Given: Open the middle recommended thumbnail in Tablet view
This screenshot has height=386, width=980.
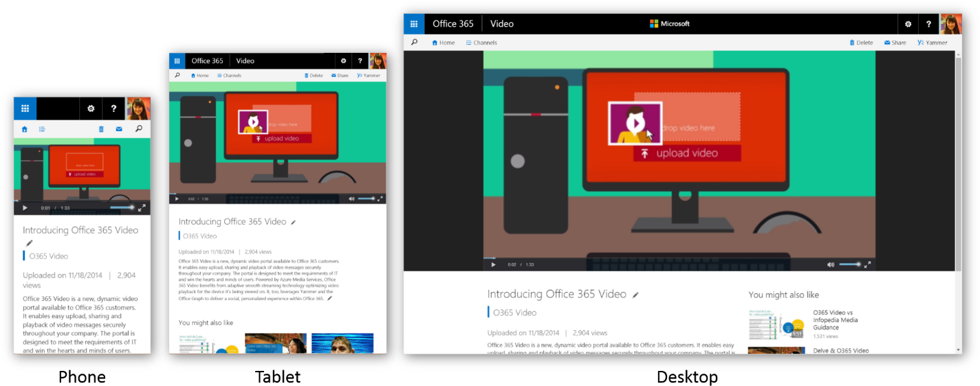Looking at the screenshot, I should point(275,343).
